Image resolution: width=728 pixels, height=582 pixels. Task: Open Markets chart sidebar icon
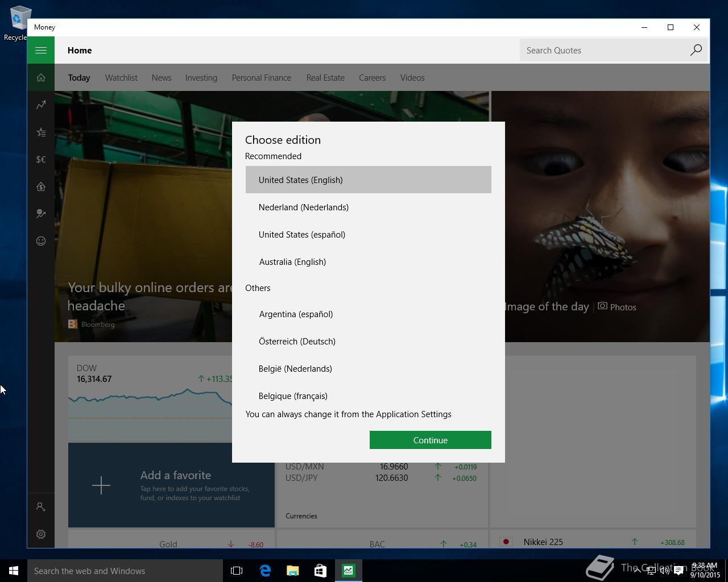point(41,105)
